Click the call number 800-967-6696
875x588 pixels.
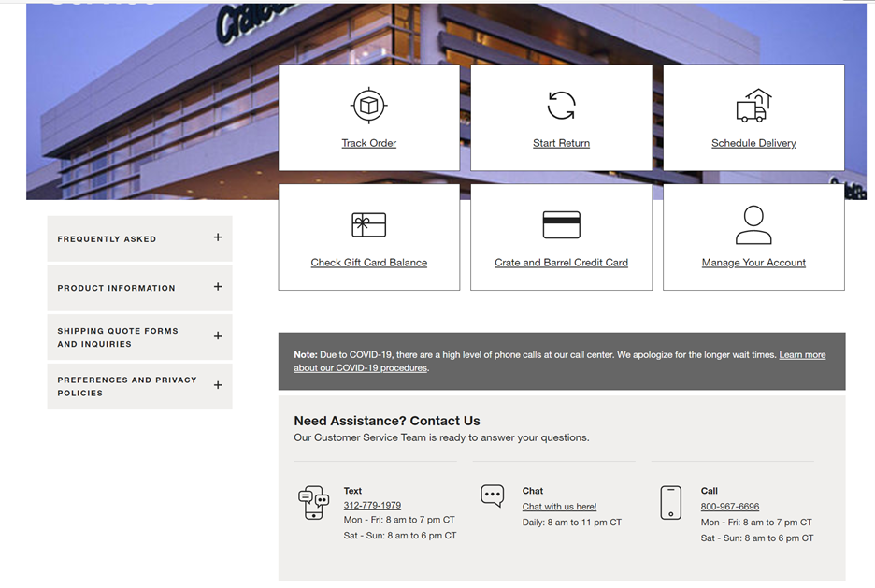[730, 507]
